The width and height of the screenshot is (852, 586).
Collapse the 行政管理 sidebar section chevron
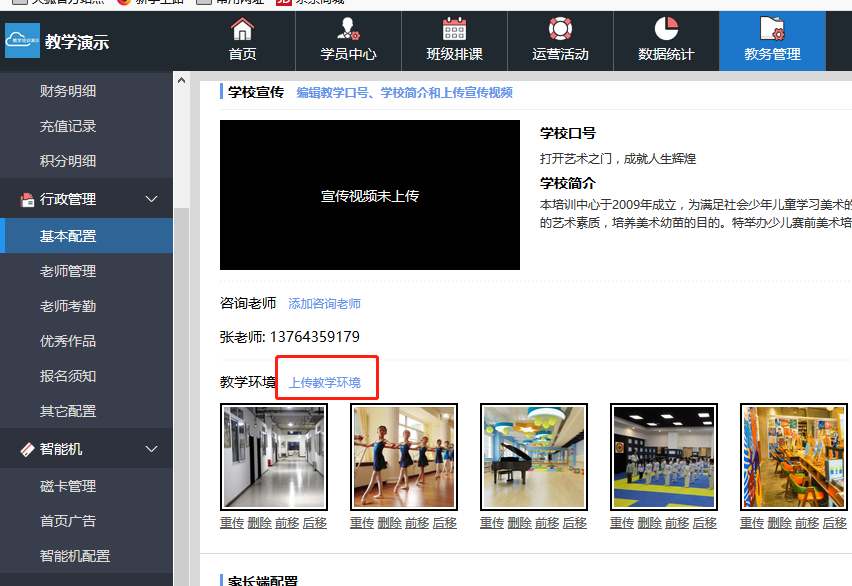tap(152, 199)
